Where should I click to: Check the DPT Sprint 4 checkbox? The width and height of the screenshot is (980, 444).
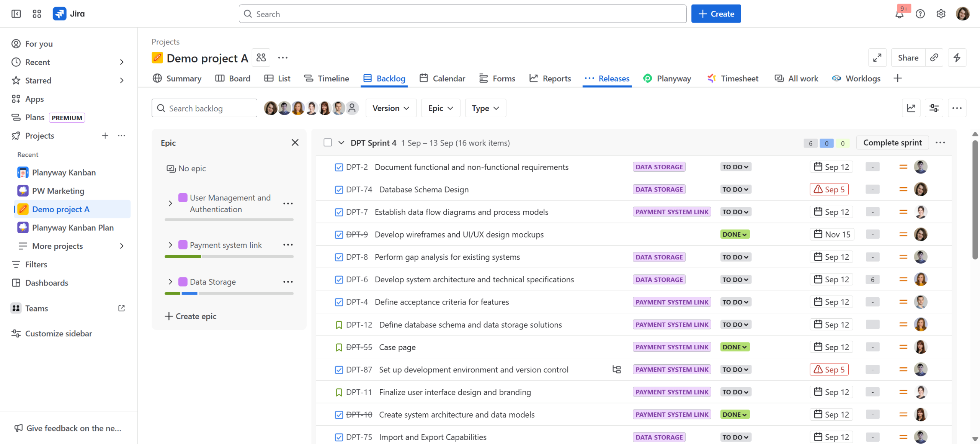point(328,143)
